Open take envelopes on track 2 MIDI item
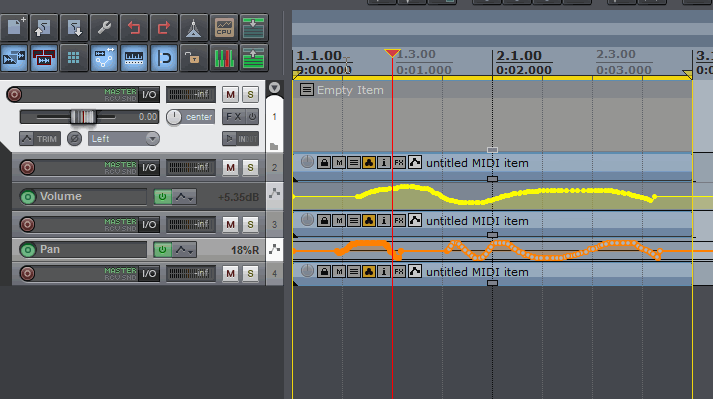 click(414, 162)
